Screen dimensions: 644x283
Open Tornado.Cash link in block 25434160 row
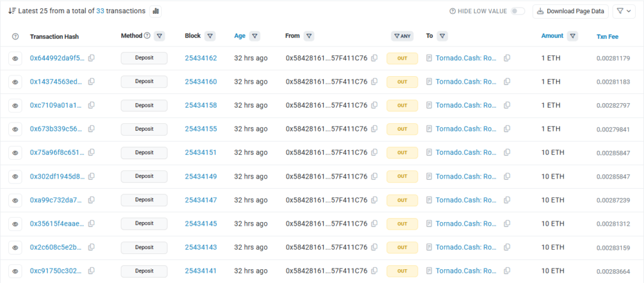[x=467, y=82]
